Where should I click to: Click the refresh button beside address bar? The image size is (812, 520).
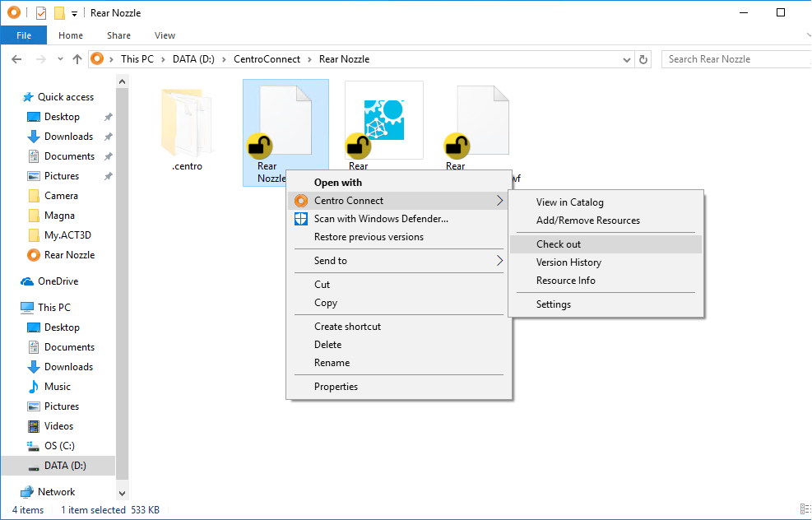(643, 59)
